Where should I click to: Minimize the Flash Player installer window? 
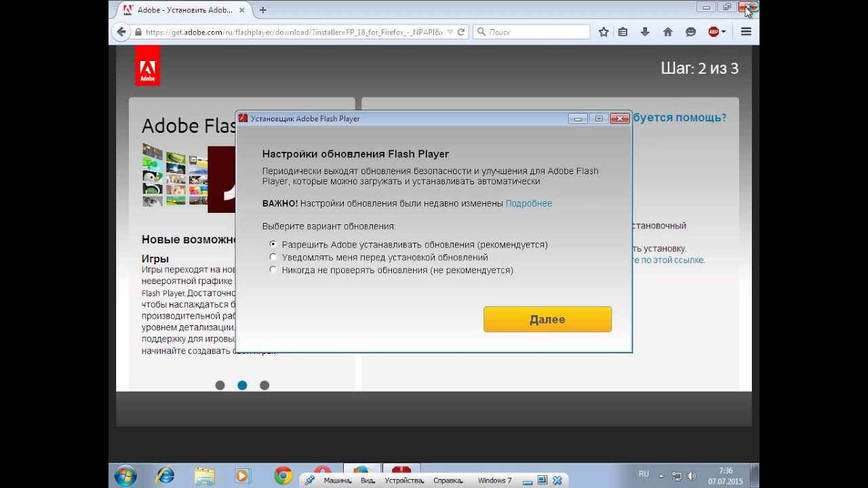click(x=578, y=119)
